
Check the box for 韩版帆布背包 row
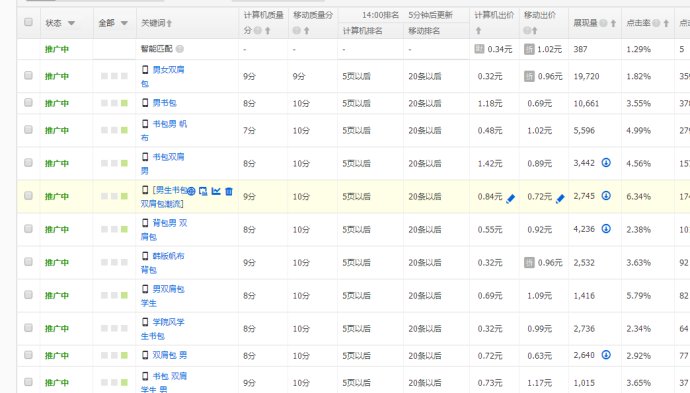tap(28, 261)
